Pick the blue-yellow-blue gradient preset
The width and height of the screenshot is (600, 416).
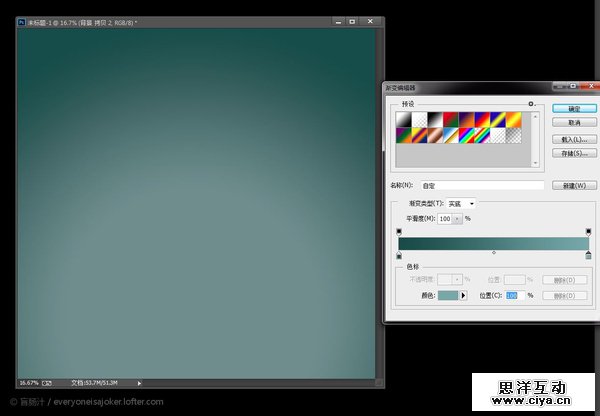click(x=497, y=119)
